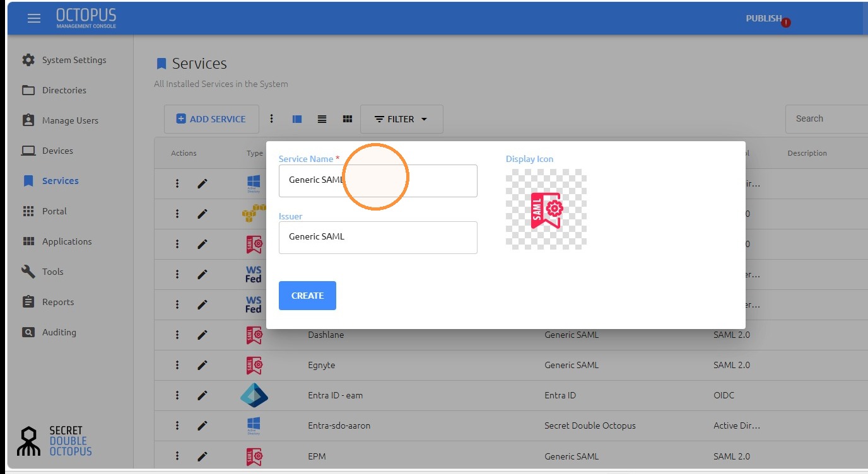This screenshot has width=868, height=474.
Task: Edit the EPM service
Action: tap(202, 456)
